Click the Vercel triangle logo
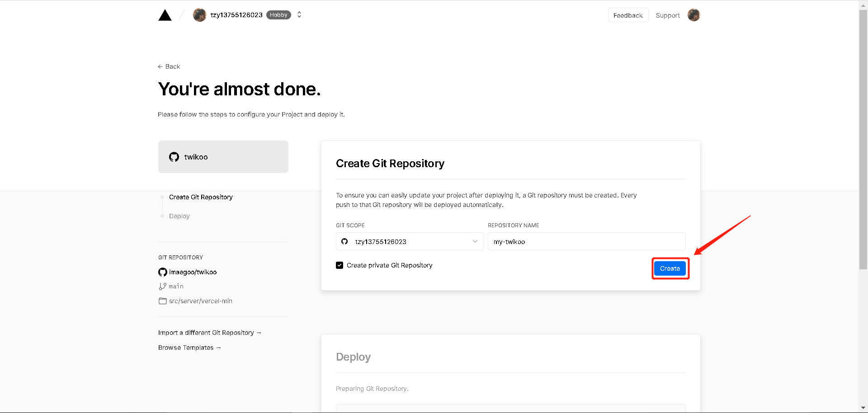868x413 pixels. [x=165, y=15]
